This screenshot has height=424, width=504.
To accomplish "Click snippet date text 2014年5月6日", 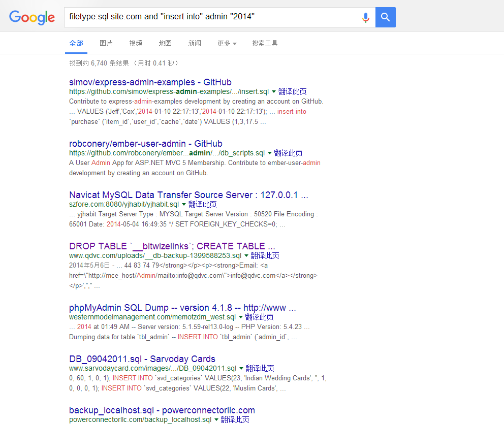I will click(89, 266).
